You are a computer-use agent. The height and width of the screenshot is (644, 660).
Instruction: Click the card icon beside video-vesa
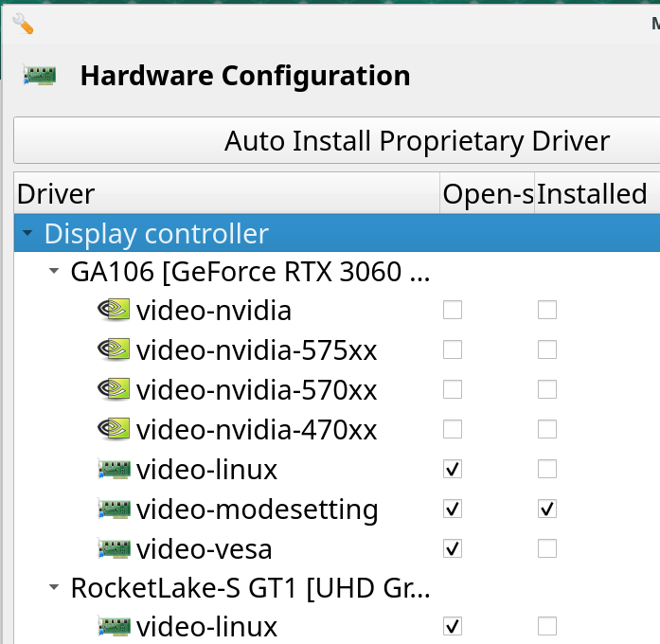coord(114,549)
